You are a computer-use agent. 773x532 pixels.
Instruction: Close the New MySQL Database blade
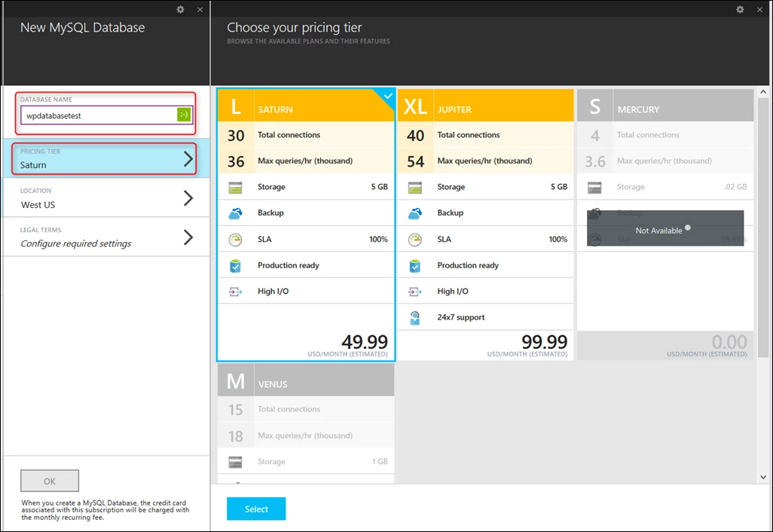coord(200,9)
